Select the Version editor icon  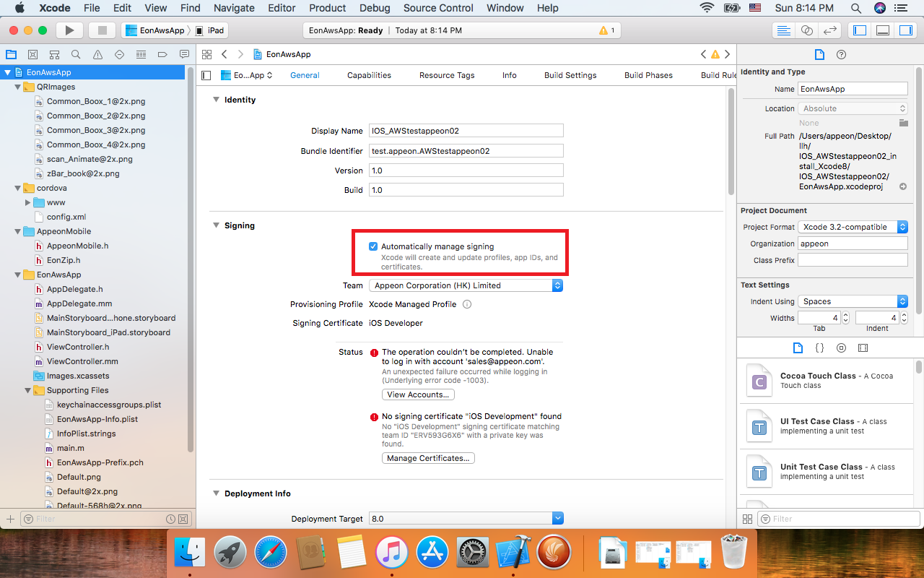tap(830, 30)
